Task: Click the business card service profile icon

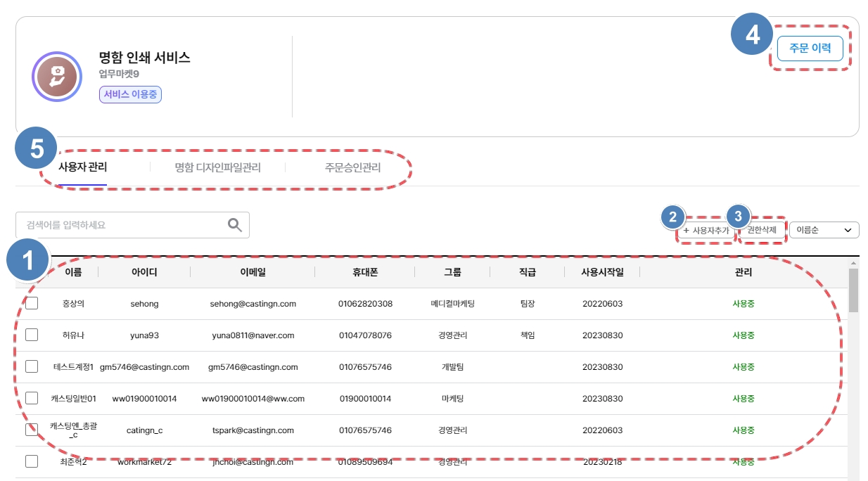Action: (58, 77)
